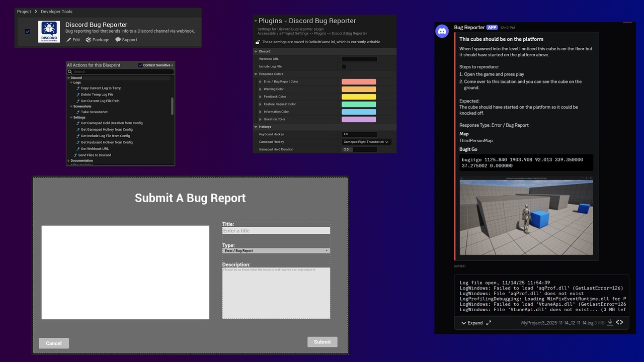
Task: Click the Title input field
Action: [x=276, y=231]
